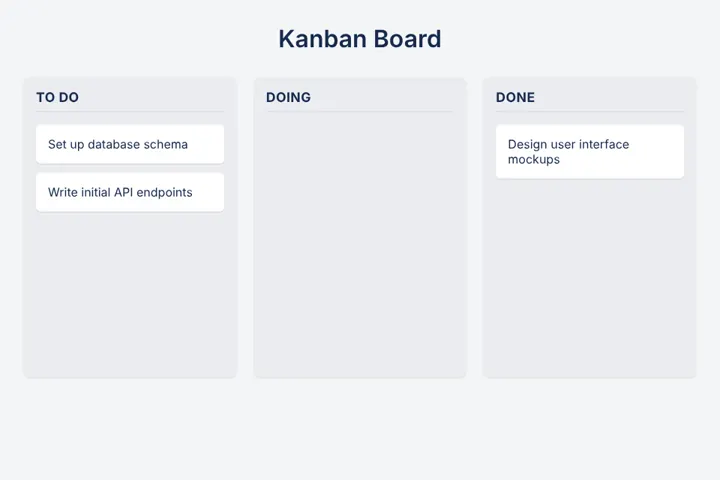
Task: Click the TO DO column header
Action: [57, 97]
